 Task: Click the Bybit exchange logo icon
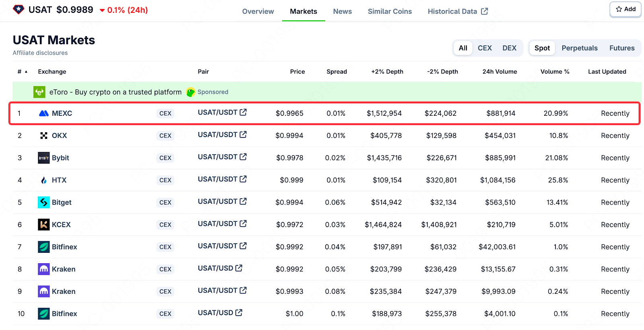tap(43, 158)
